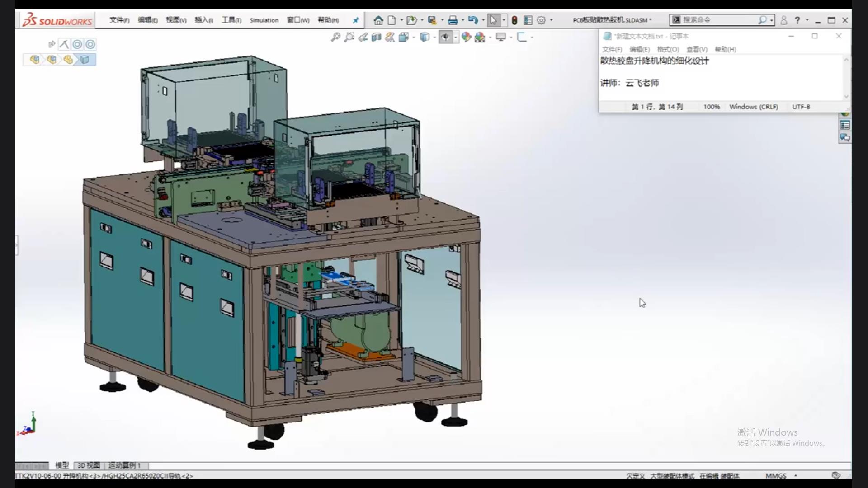The image size is (868, 488).
Task: Open dropdown arrow next to Print icon
Action: coord(462,20)
